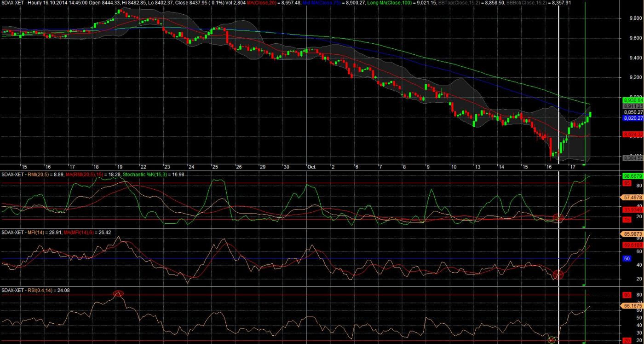Click the red 69.6189 MFI average tag

tap(632, 245)
